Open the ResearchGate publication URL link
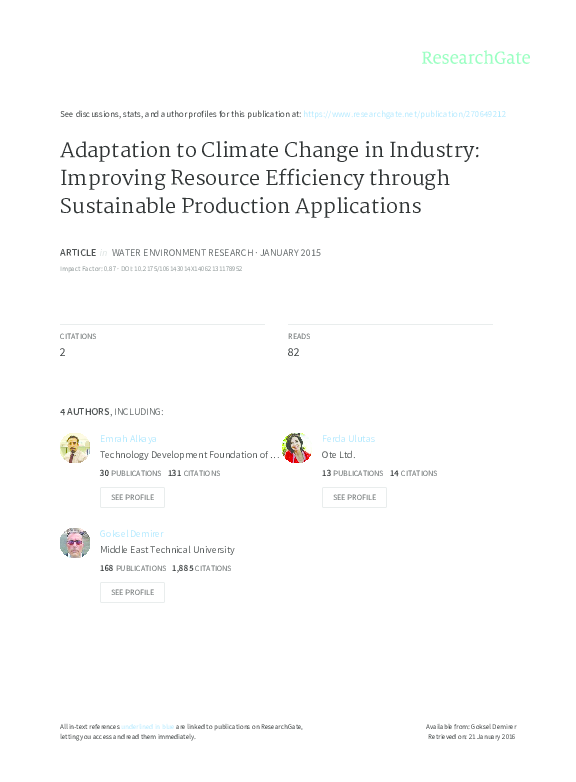Viewport: 576px width, 782px height. point(404,114)
